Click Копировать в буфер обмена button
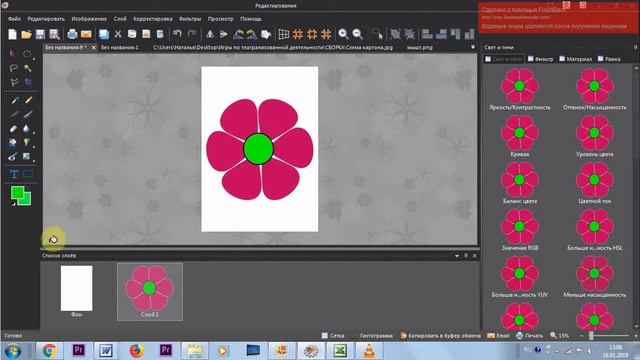Image resolution: width=640 pixels, height=360 pixels. coord(441,336)
